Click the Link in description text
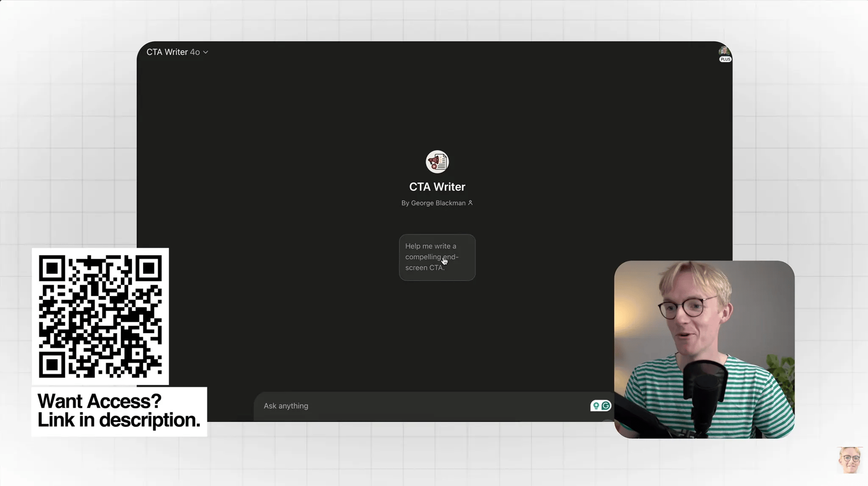This screenshot has height=486, width=868. point(119,420)
